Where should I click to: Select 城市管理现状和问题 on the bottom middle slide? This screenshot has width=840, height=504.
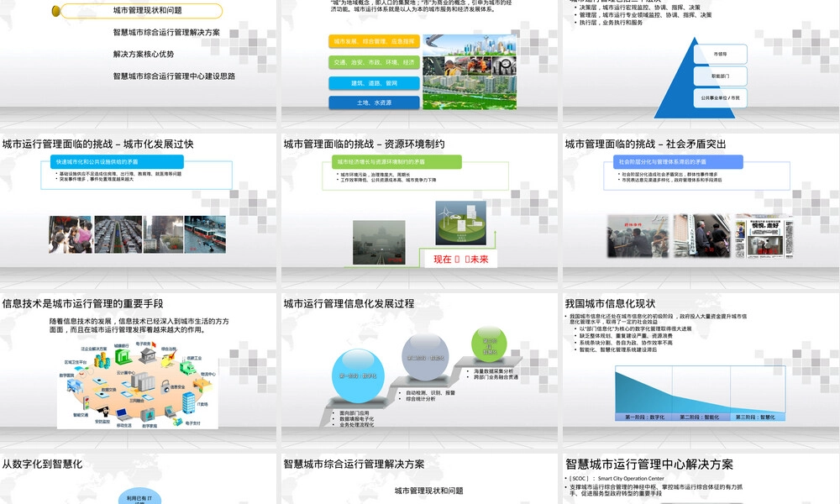coord(428,491)
